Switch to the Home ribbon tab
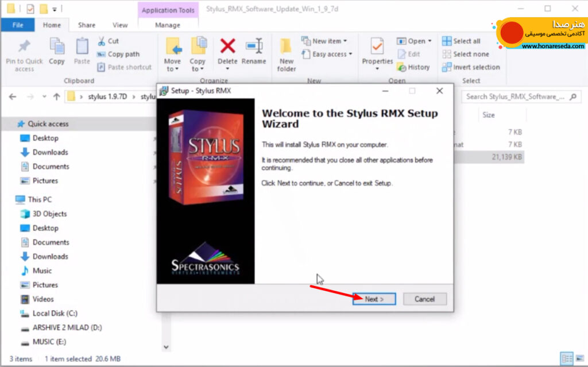 [x=52, y=25]
